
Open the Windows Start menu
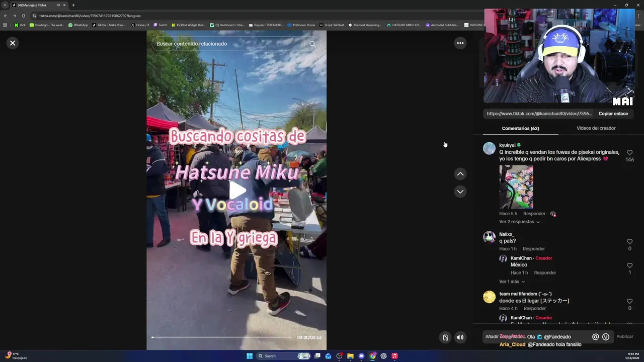tap(250, 356)
